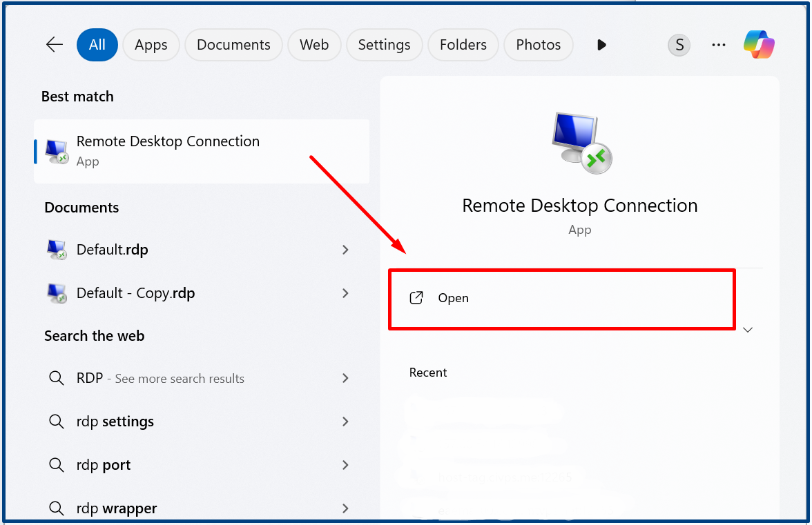Click the Default.rdp file icon

[57, 250]
